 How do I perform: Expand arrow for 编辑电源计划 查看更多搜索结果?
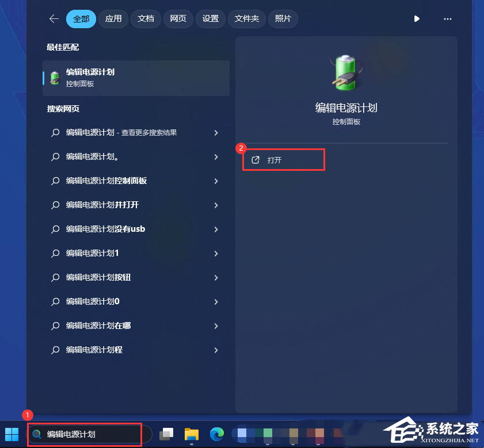pyautogui.click(x=216, y=133)
